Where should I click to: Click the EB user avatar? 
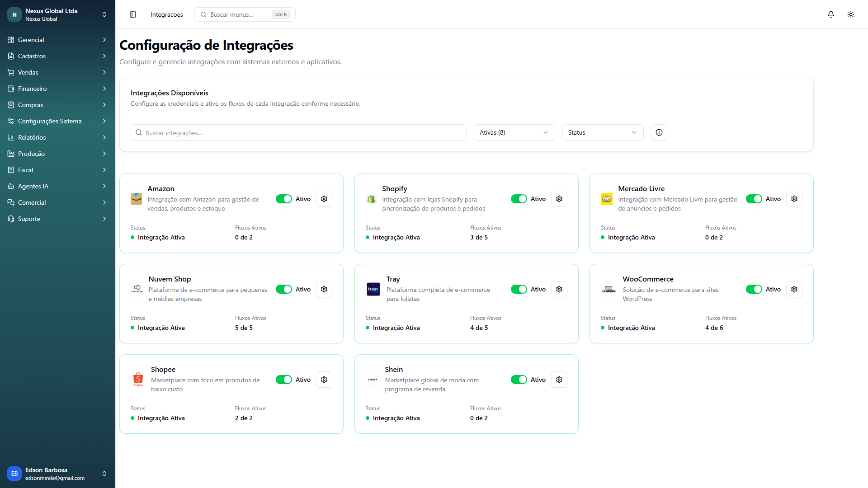(x=14, y=474)
